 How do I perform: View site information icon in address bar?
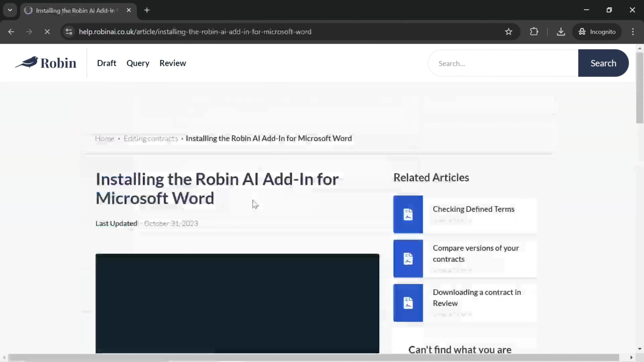coord(69,32)
